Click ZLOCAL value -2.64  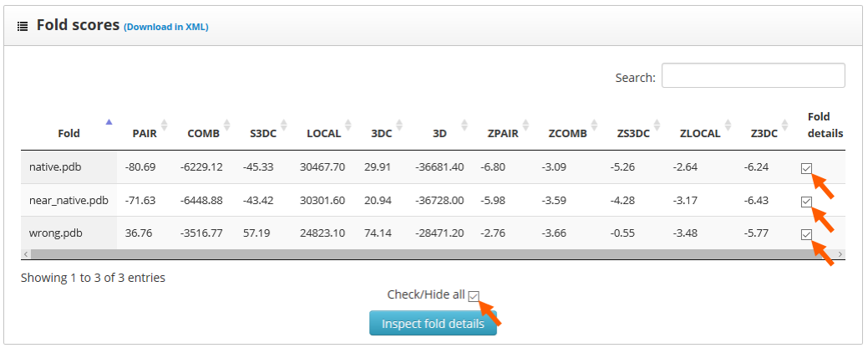(686, 166)
